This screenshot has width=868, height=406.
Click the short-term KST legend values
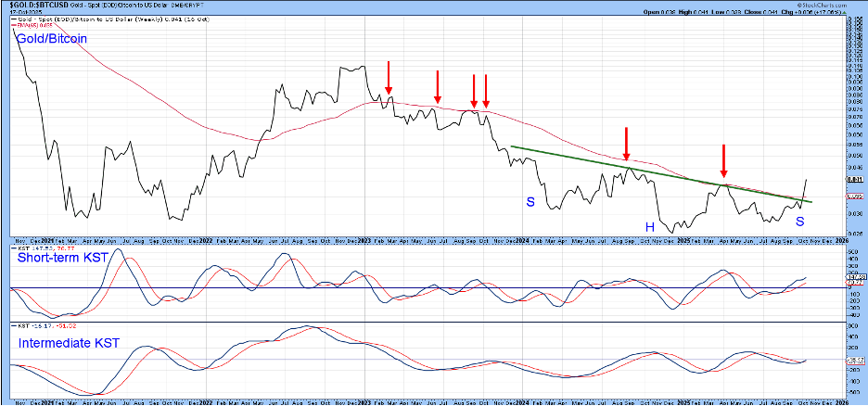(46, 248)
